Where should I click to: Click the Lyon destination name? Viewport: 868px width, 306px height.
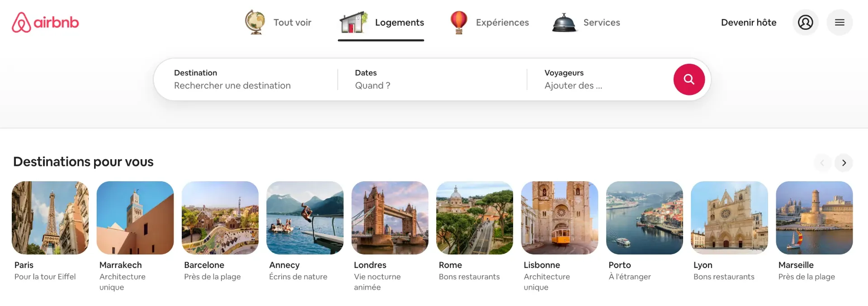click(703, 265)
